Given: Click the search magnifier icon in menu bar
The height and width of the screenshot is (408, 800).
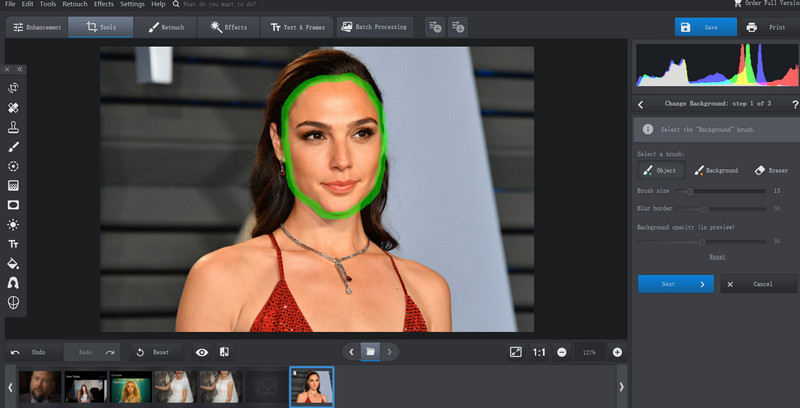Looking at the screenshot, I should [x=176, y=4].
